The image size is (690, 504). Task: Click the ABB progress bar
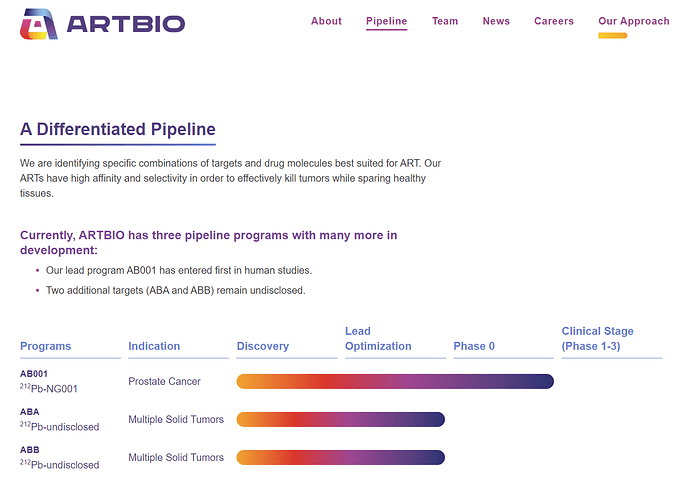tap(341, 457)
